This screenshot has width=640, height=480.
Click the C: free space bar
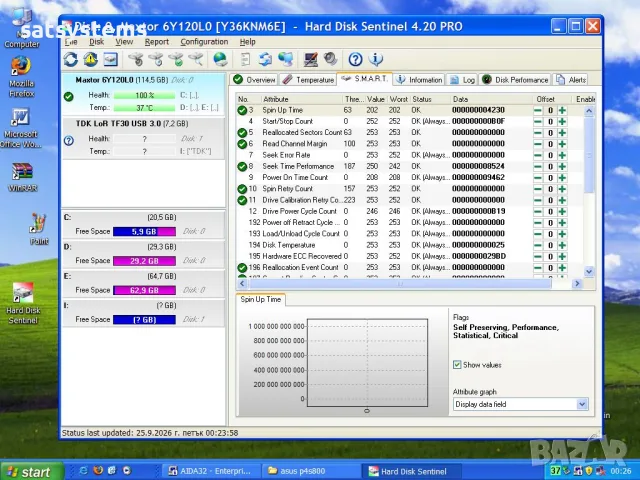pyautogui.click(x=144, y=231)
